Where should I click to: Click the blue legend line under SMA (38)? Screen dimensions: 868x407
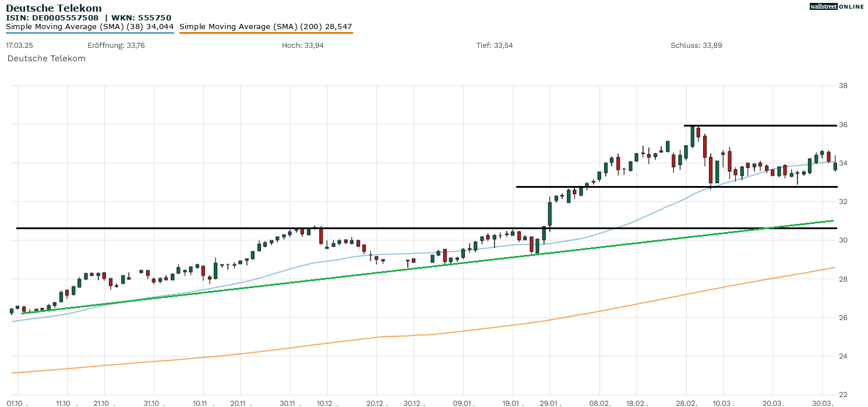point(90,33)
